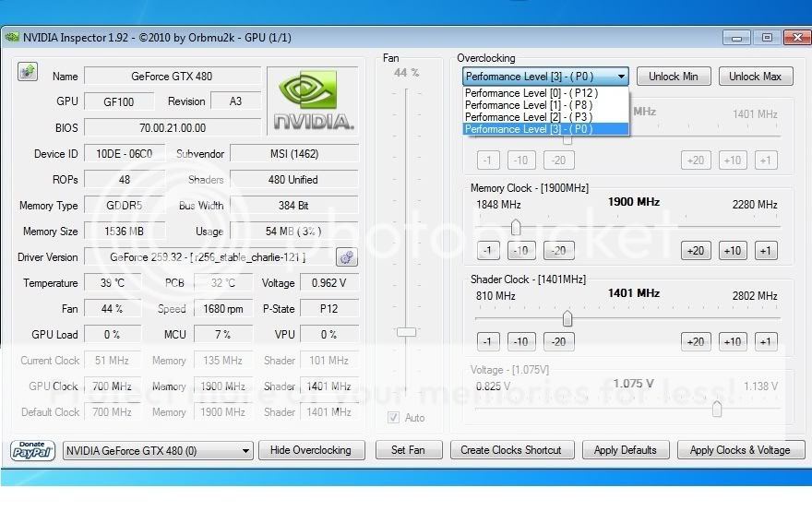
Task: Click the fan speed vertical slider handle
Action: pyautogui.click(x=406, y=332)
